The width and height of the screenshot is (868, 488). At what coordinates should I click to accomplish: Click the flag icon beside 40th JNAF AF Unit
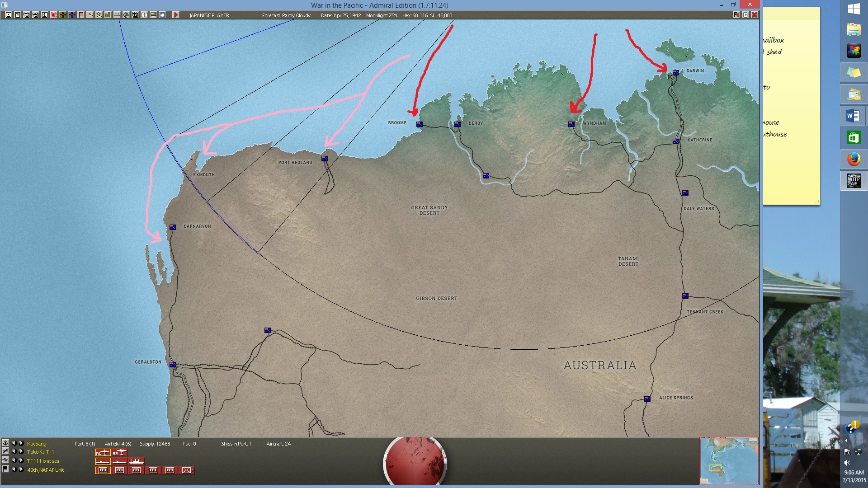point(5,469)
